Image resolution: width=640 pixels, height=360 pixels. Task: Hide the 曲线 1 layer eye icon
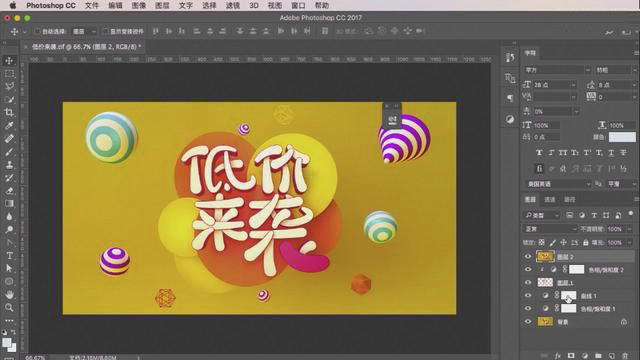coord(528,296)
